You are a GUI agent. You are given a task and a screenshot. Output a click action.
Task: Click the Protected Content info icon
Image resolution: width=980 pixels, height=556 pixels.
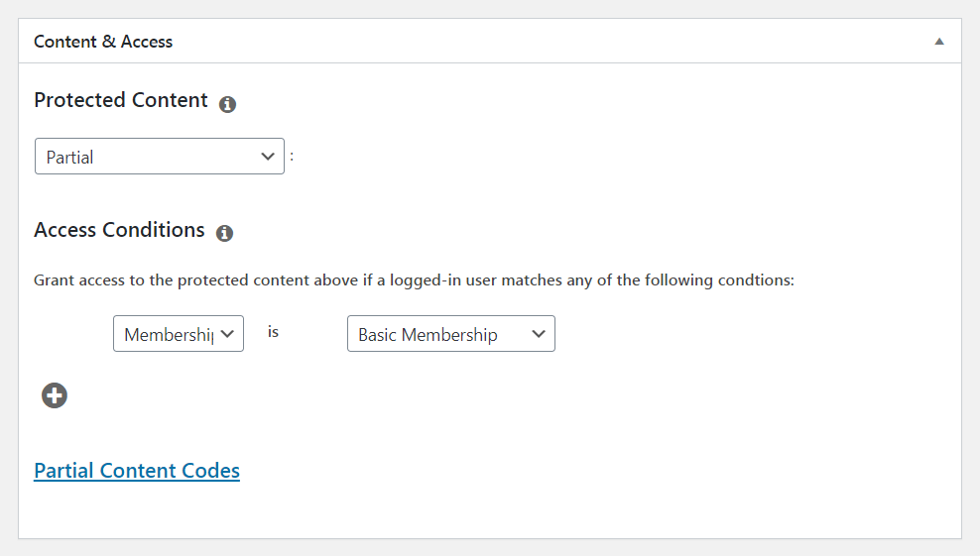[227, 104]
